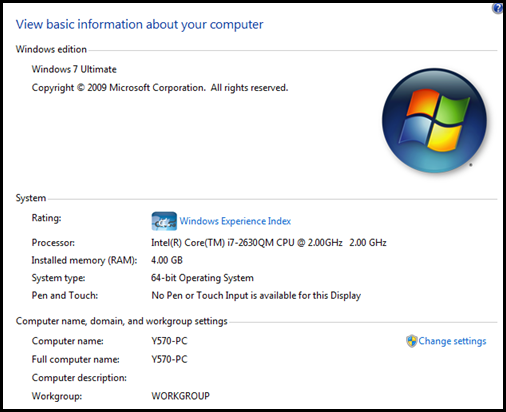Open the Help question mark icon
The width and height of the screenshot is (506, 412).
[498, 8]
